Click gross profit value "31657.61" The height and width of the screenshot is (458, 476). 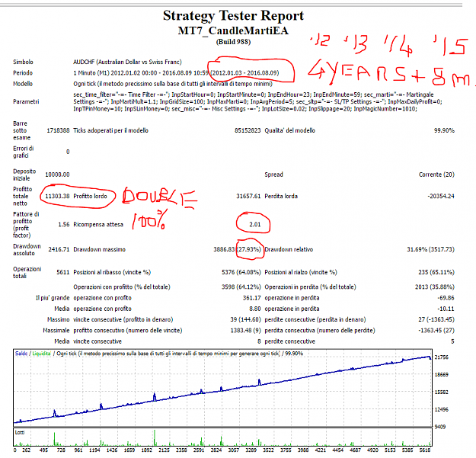pyautogui.click(x=248, y=196)
